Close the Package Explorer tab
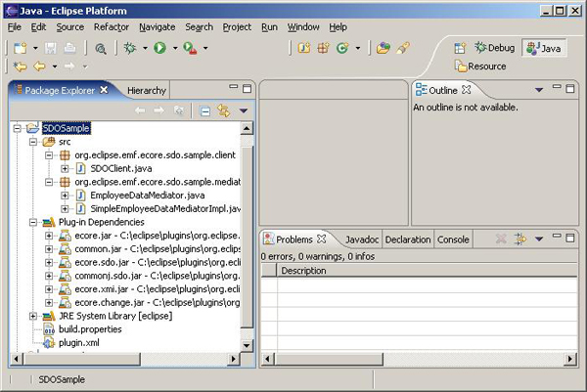This screenshot has height=392, width=587. pos(104,90)
